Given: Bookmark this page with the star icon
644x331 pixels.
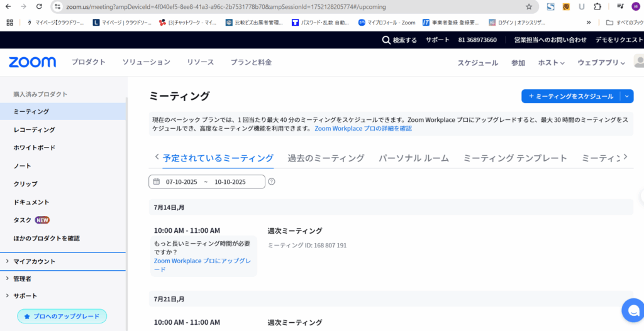Looking at the screenshot, I should (x=529, y=7).
